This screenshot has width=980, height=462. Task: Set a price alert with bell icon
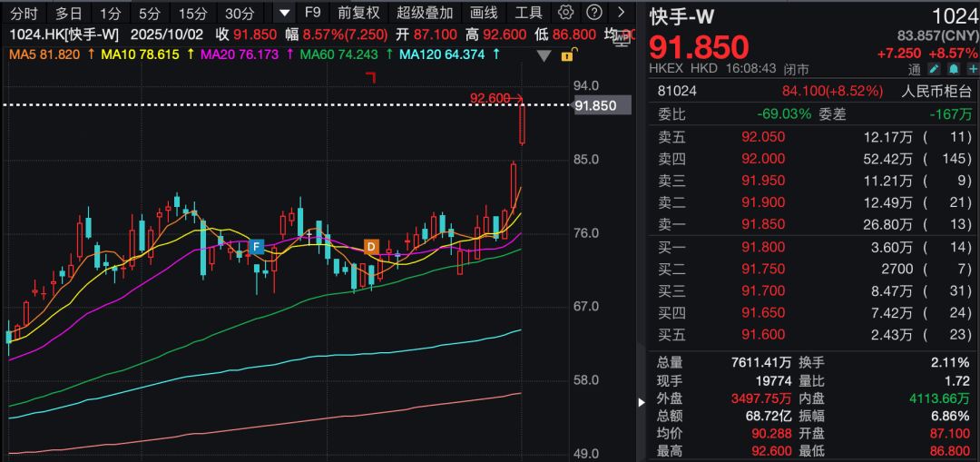click(951, 69)
